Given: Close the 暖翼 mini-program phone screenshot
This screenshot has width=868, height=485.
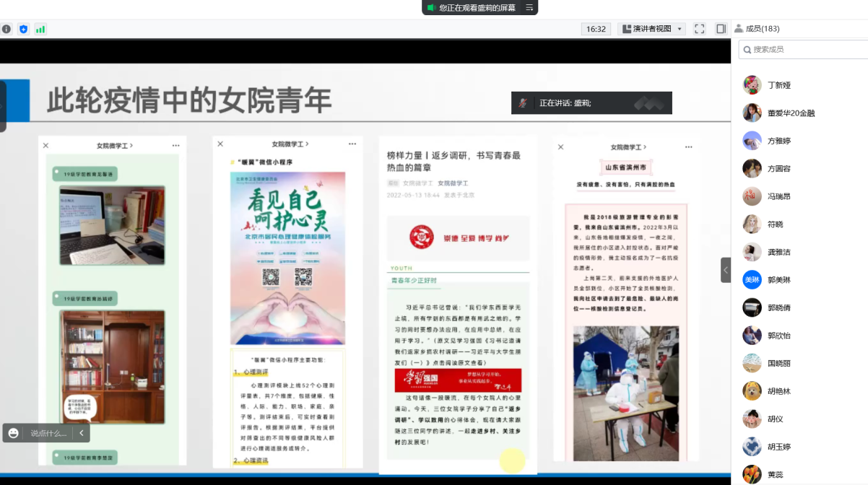Looking at the screenshot, I should pos(220,144).
